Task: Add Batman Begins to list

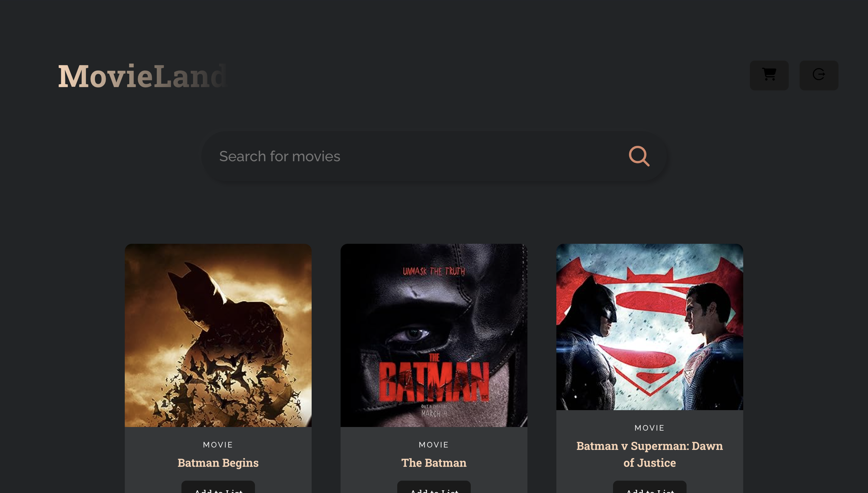Action: click(x=218, y=488)
